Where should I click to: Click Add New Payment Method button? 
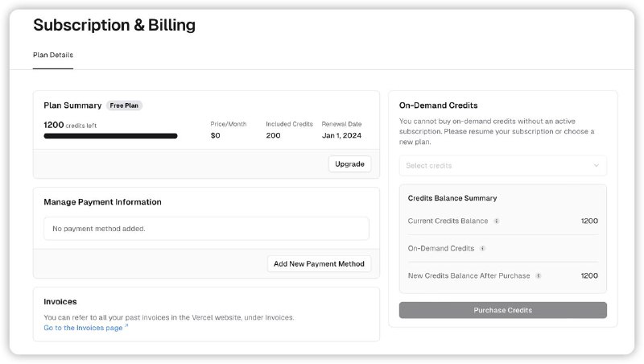tap(319, 263)
